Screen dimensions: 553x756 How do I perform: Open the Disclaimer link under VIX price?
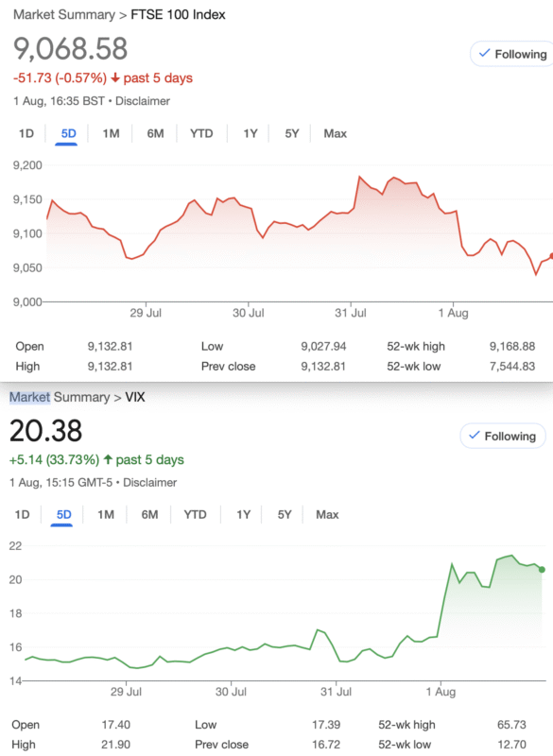click(150, 483)
